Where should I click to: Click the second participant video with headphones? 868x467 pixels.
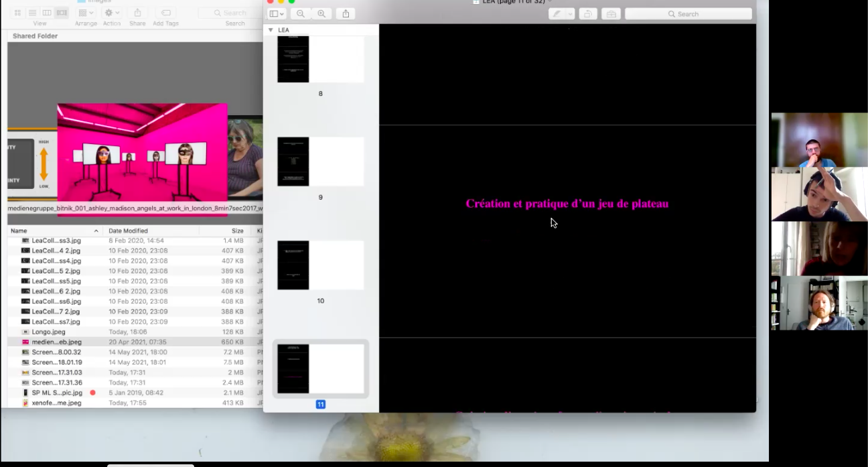click(819, 194)
